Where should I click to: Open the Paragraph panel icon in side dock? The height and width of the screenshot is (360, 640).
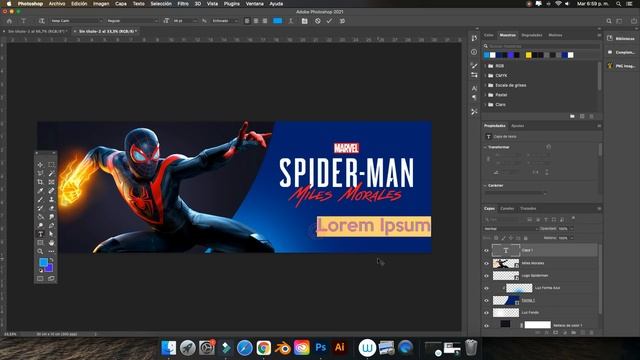[x=474, y=98]
